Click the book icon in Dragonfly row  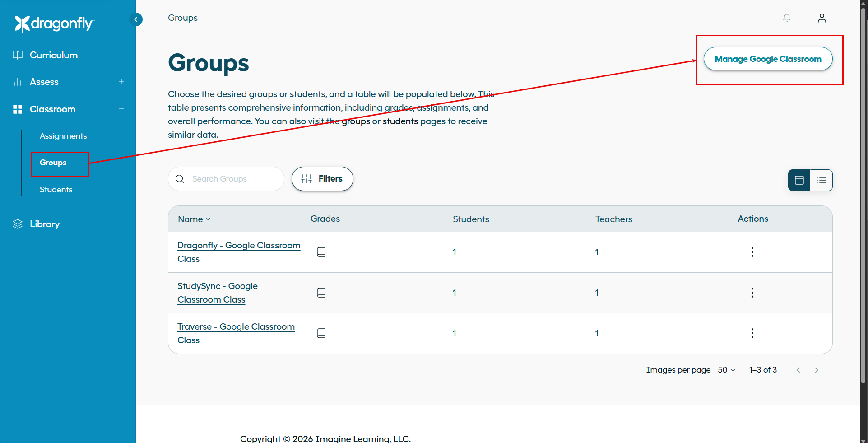click(321, 252)
